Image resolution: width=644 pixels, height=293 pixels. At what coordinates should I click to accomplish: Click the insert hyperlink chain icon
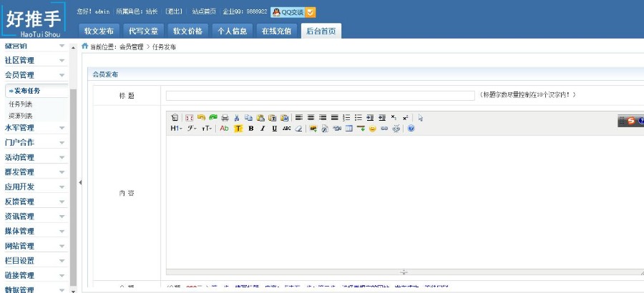click(x=384, y=129)
